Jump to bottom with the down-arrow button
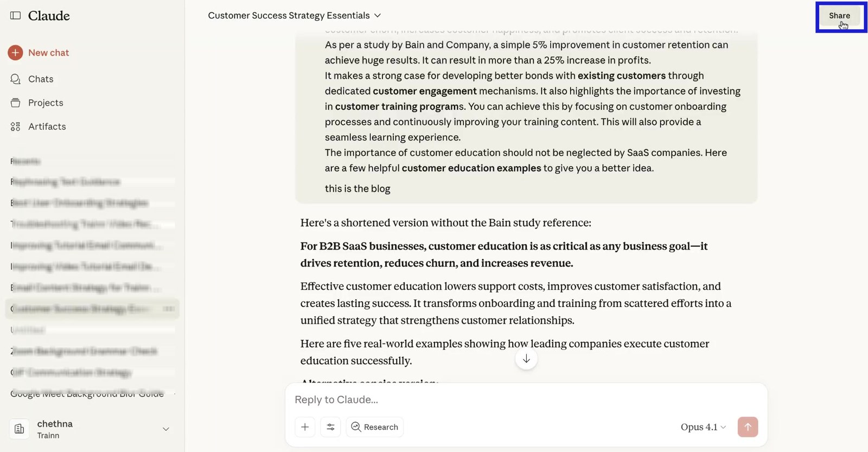Viewport: 868px width, 452px height. click(x=526, y=359)
